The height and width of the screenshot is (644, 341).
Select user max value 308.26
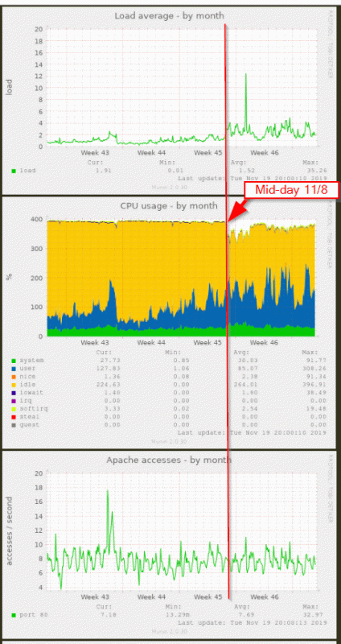click(x=315, y=369)
